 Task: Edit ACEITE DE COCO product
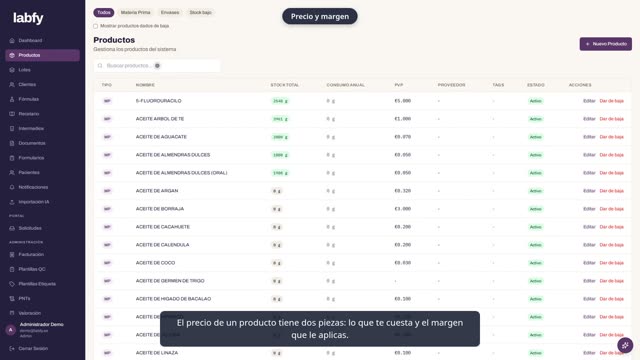589,263
